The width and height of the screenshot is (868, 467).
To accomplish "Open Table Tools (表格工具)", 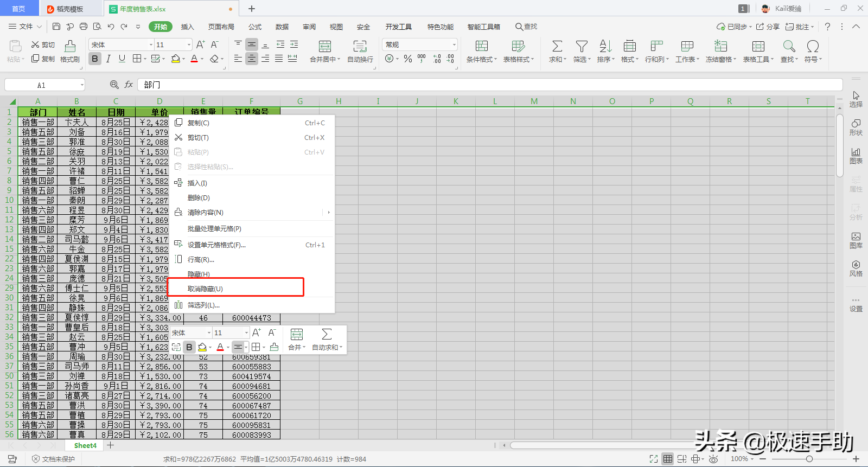I will coord(758,52).
